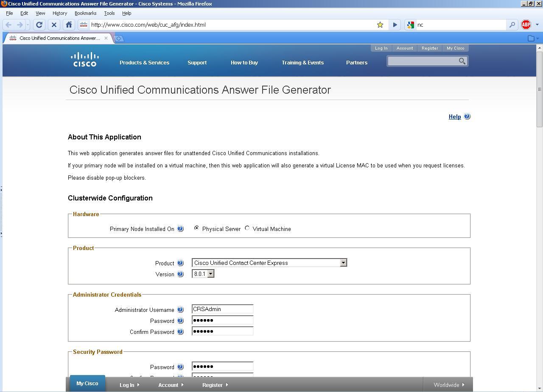Open the Firefox Help menu
543x392 pixels.
126,13
